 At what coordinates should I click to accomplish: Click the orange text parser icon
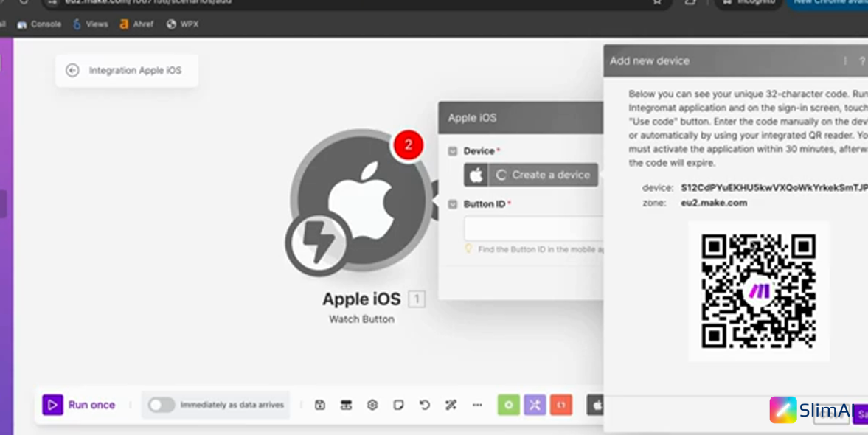tap(561, 405)
